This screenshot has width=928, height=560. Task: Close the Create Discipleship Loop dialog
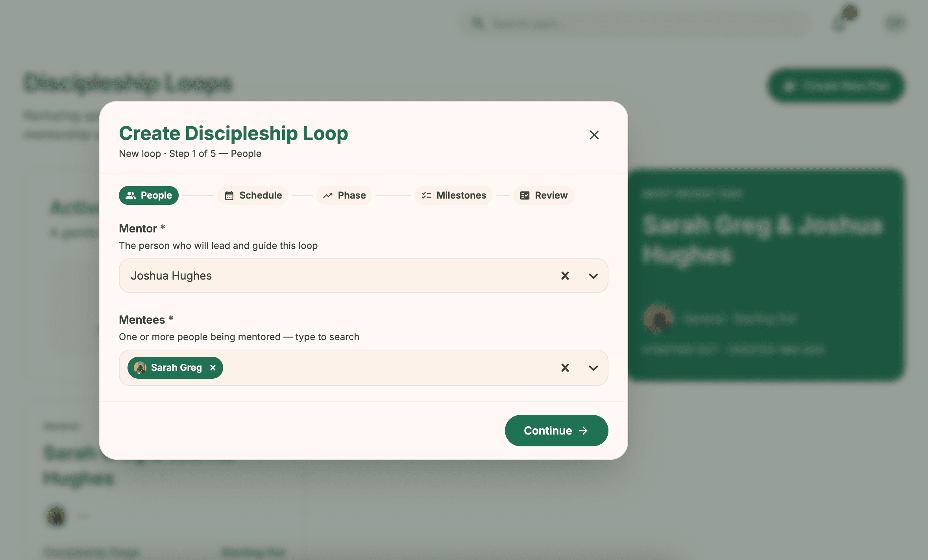(x=594, y=135)
